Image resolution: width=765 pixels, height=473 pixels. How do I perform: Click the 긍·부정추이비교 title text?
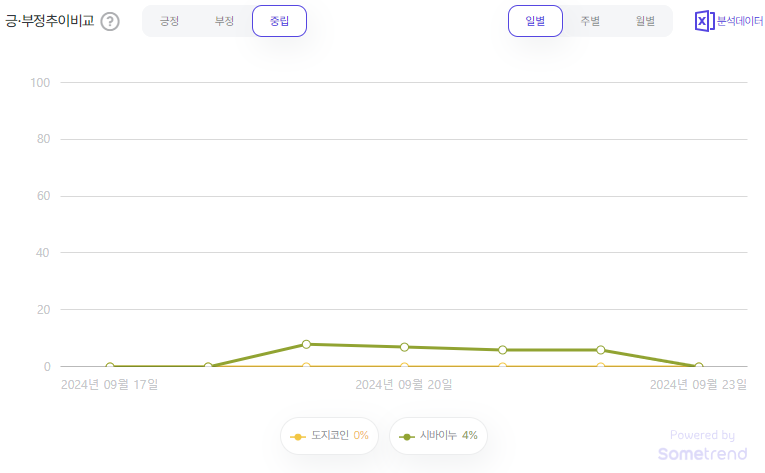coord(49,21)
